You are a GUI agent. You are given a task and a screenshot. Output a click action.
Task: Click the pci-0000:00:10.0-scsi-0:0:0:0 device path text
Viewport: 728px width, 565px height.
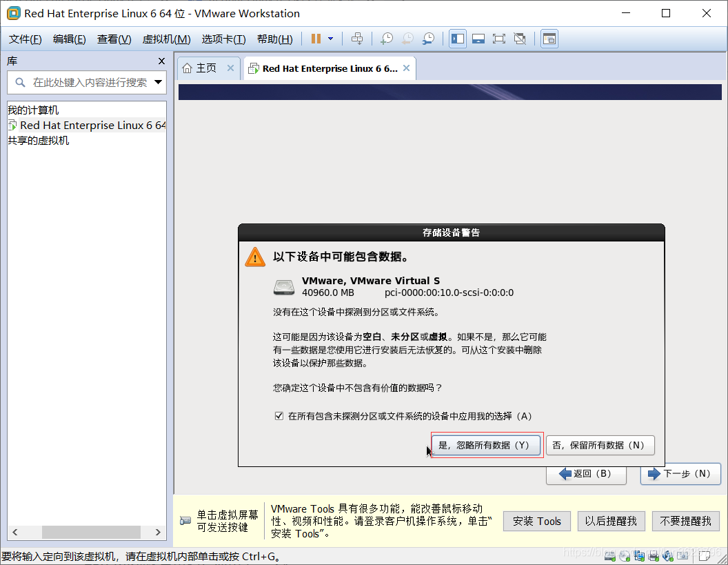click(449, 293)
